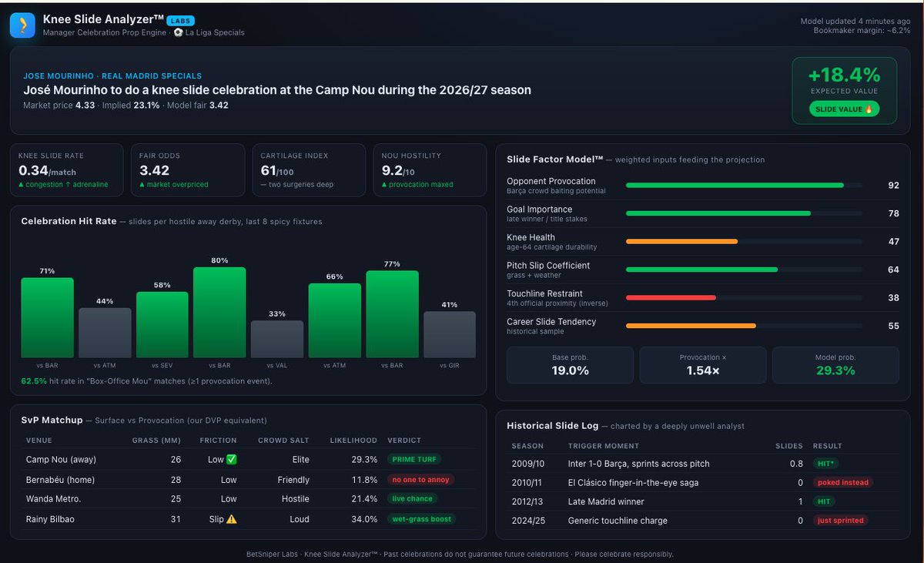Screen dimensions: 924x563
Task: Click the LIKELIHOOD column header
Action: 353,441
